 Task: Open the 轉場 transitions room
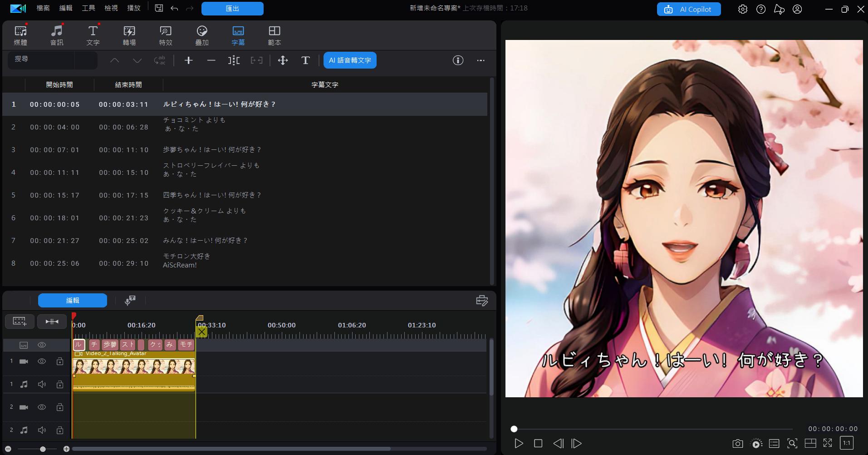129,35
